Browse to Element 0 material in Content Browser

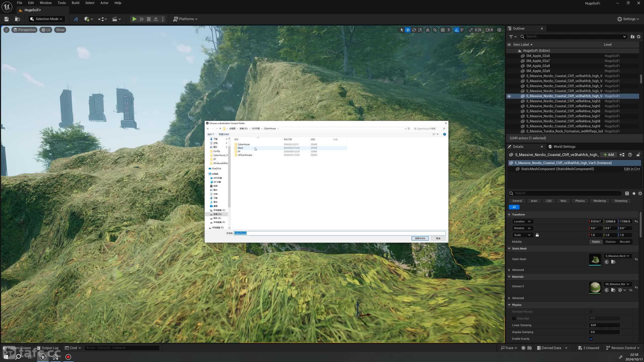point(613,290)
